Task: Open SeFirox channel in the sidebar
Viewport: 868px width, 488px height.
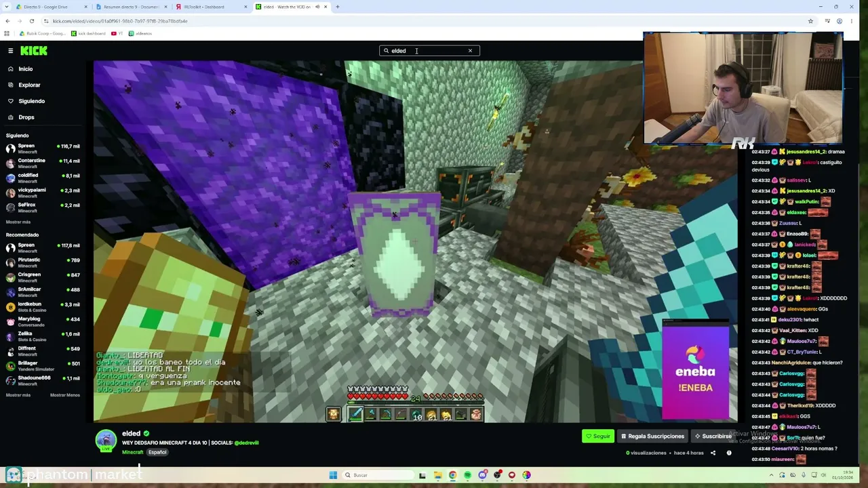Action: coord(42,207)
